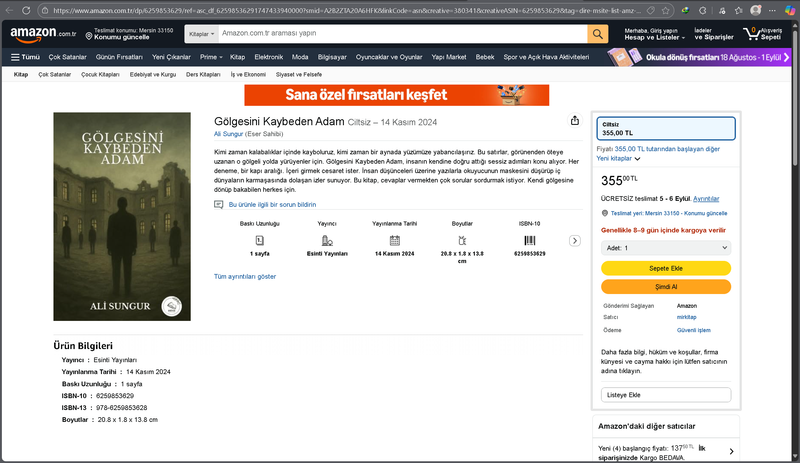Click the Gölgesini Kaybeden Adam book cover
This screenshot has width=800, height=463.
[122, 216]
